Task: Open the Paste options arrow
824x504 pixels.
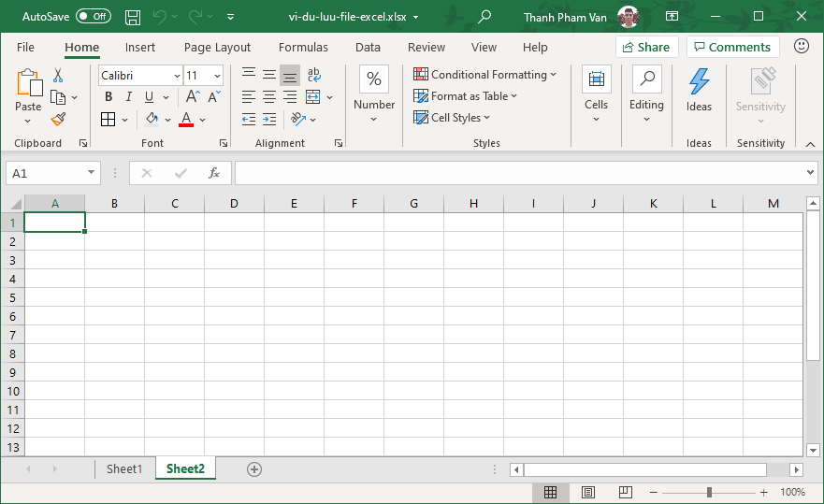Action: tap(28, 122)
